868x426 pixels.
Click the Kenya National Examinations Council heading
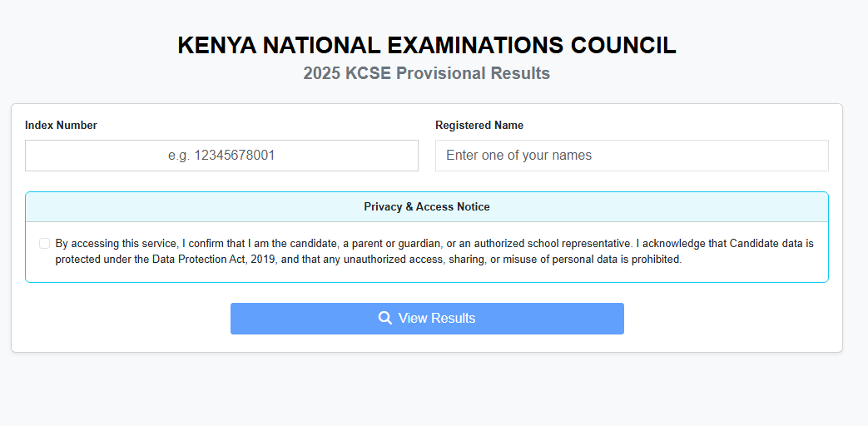(426, 46)
